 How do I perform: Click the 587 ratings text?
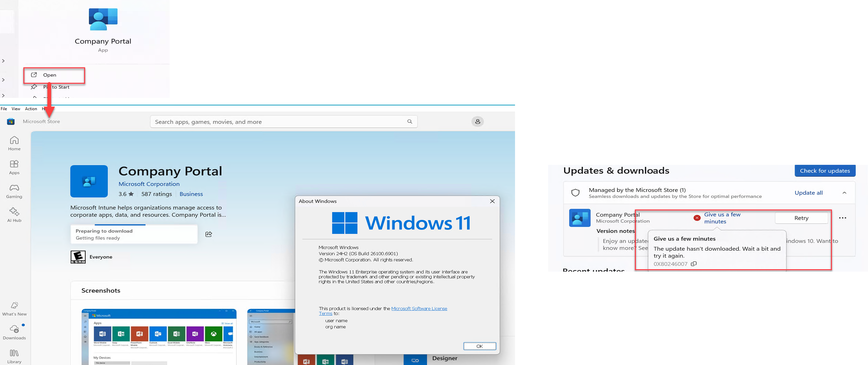[x=157, y=194]
